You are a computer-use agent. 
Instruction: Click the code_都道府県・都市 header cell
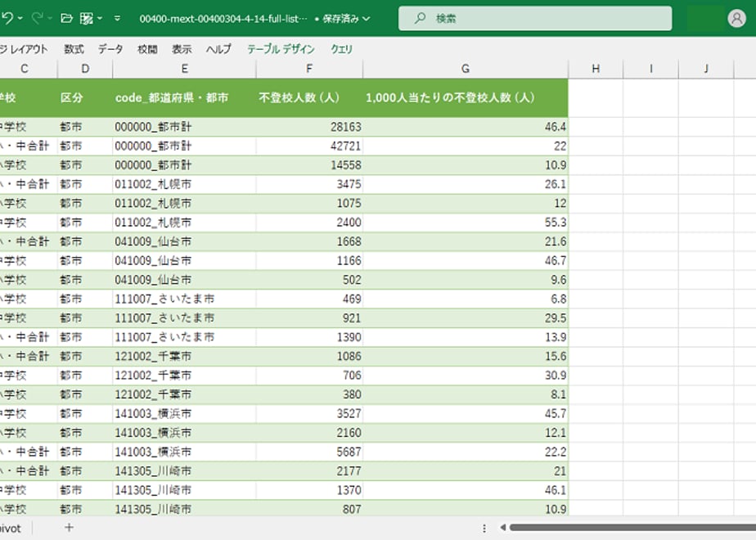tap(184, 98)
